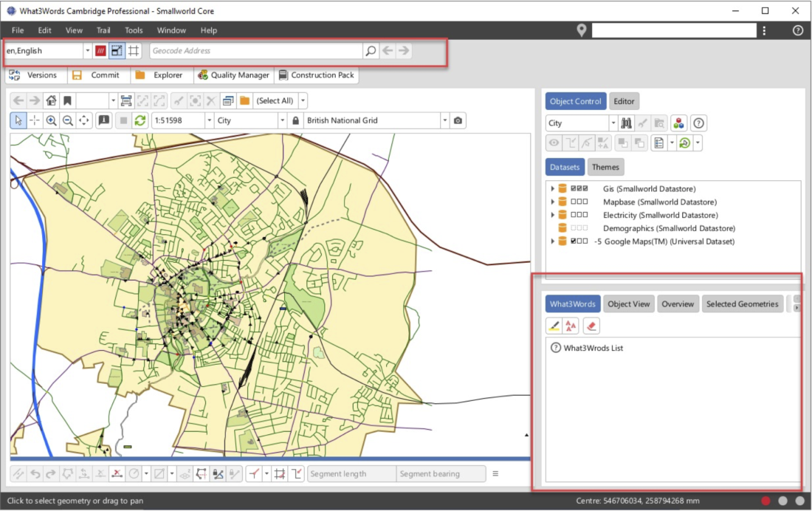Click the geocode search magnifier icon
This screenshot has height=511, width=812.
coord(371,51)
